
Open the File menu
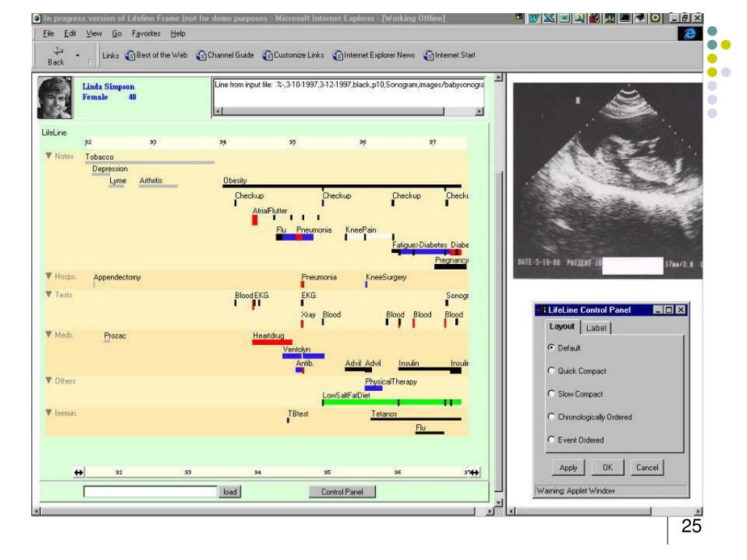tap(48, 34)
